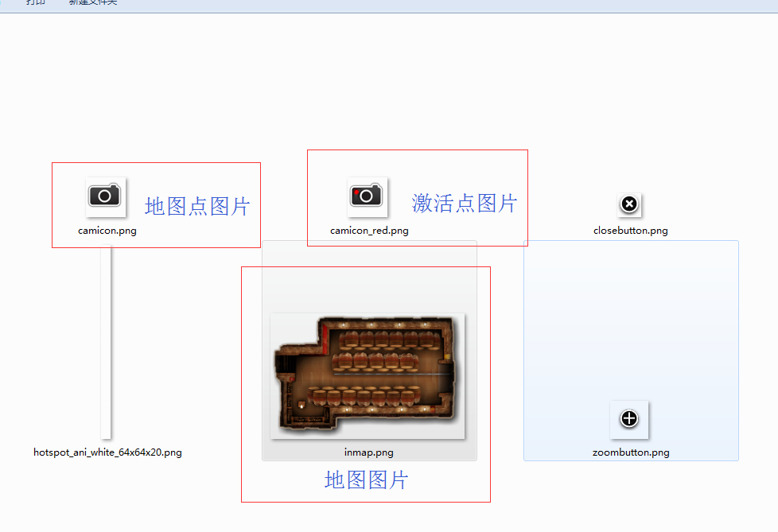Select the closebutton.png X icon file
Viewport: 778px width, 532px height.
[629, 204]
